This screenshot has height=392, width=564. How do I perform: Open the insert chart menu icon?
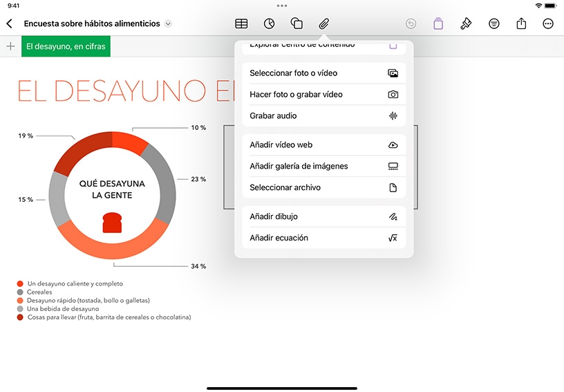click(x=269, y=24)
